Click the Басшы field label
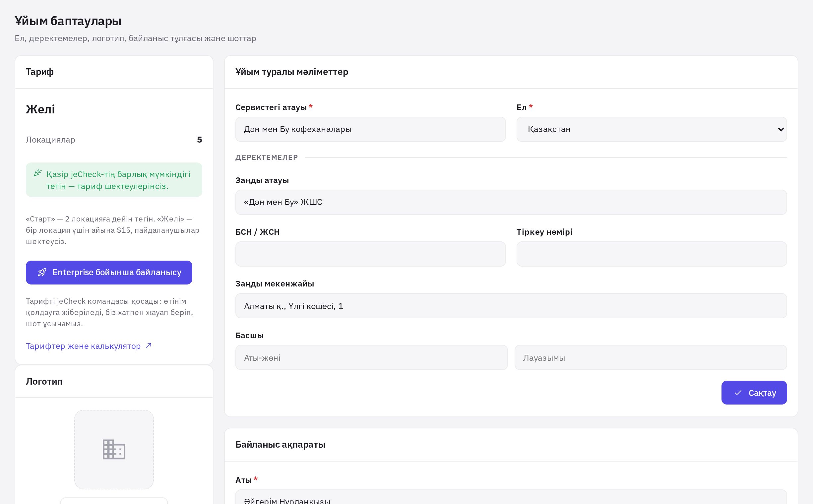 pyautogui.click(x=249, y=335)
